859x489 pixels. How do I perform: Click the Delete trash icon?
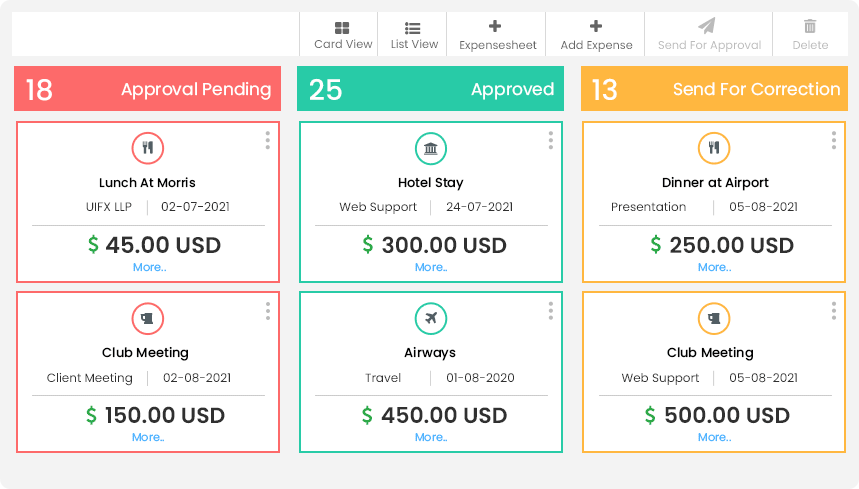coord(810,26)
